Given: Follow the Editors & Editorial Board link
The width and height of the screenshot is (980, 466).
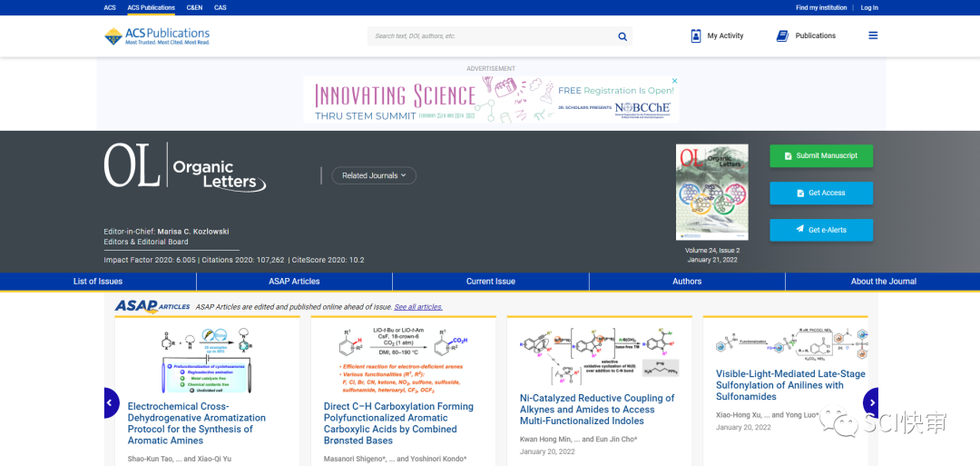Looking at the screenshot, I should click(146, 242).
